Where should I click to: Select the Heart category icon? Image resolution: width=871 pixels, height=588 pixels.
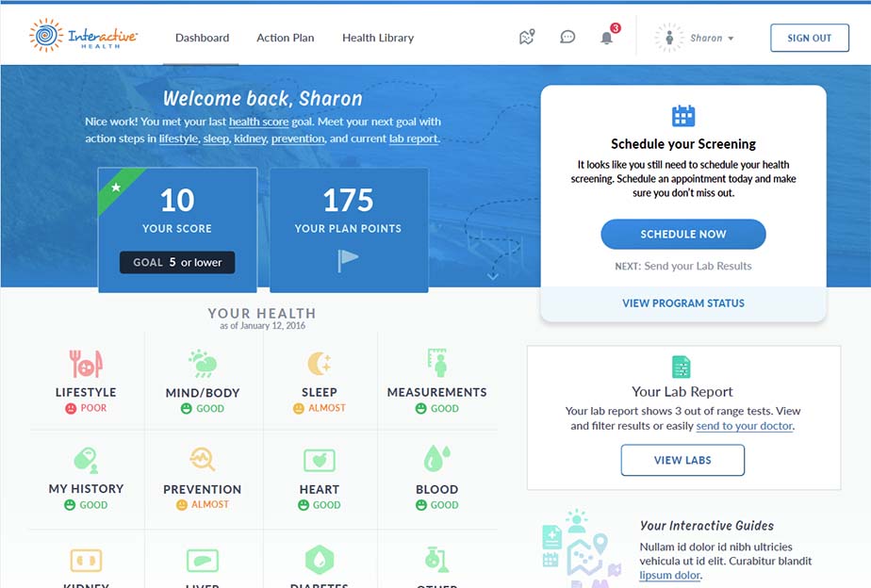[319, 460]
